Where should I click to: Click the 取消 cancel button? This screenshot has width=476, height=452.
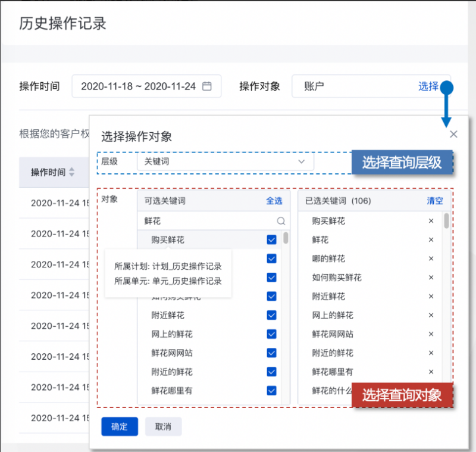tap(163, 426)
